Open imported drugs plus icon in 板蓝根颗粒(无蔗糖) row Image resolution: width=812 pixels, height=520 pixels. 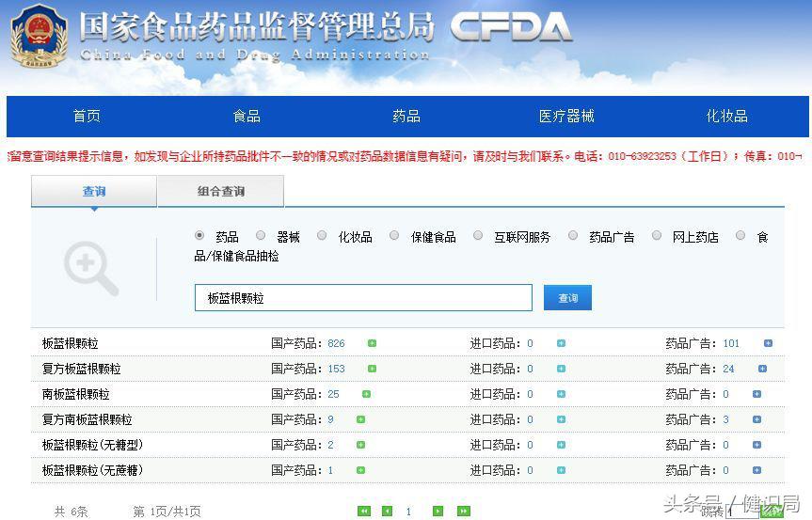coord(561,470)
